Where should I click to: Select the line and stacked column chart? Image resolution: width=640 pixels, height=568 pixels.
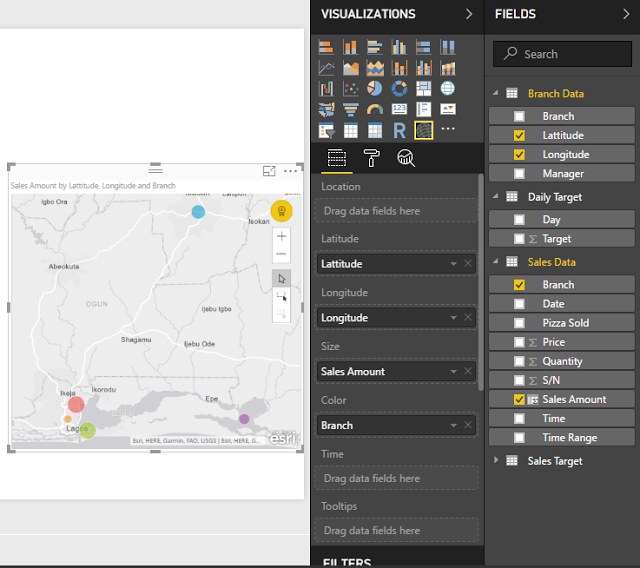[x=399, y=68]
